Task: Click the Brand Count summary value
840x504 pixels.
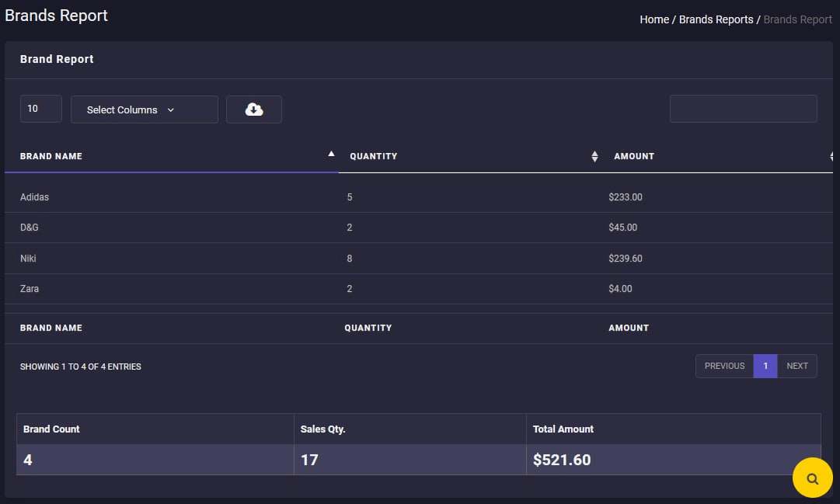Action: point(28,460)
